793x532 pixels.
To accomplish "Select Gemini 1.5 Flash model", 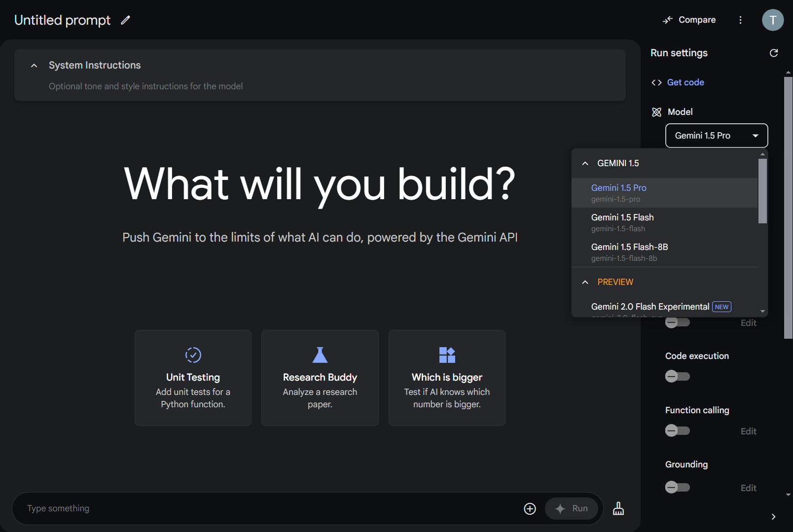I will 664,222.
